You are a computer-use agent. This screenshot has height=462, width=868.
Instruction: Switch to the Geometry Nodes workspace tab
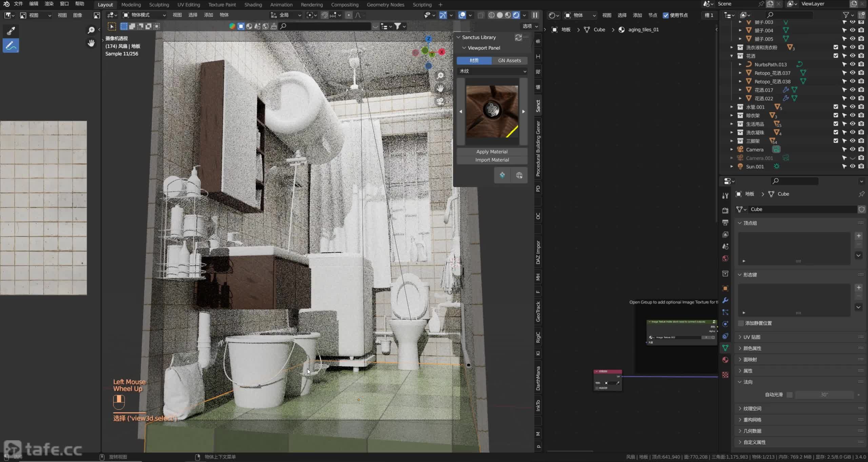(385, 5)
